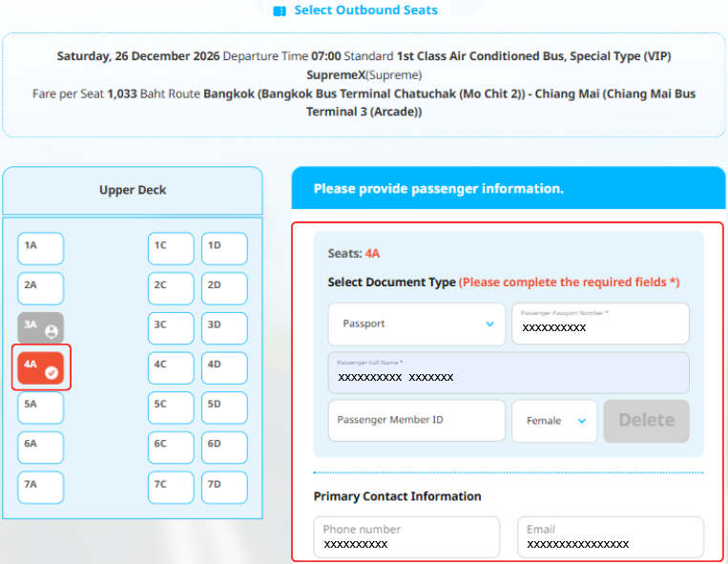This screenshot has width=728, height=564.
Task: Choose seat 4D on upper deck
Action: point(224,368)
